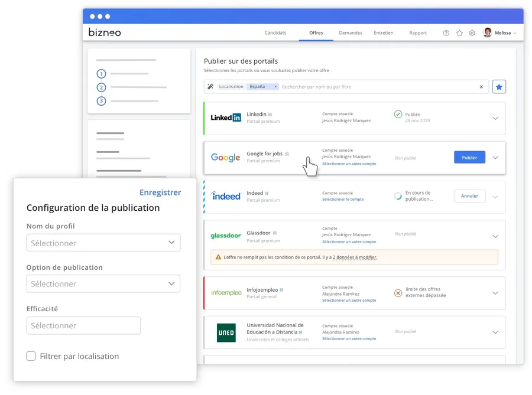Click Melissa's profile avatar

(x=488, y=32)
